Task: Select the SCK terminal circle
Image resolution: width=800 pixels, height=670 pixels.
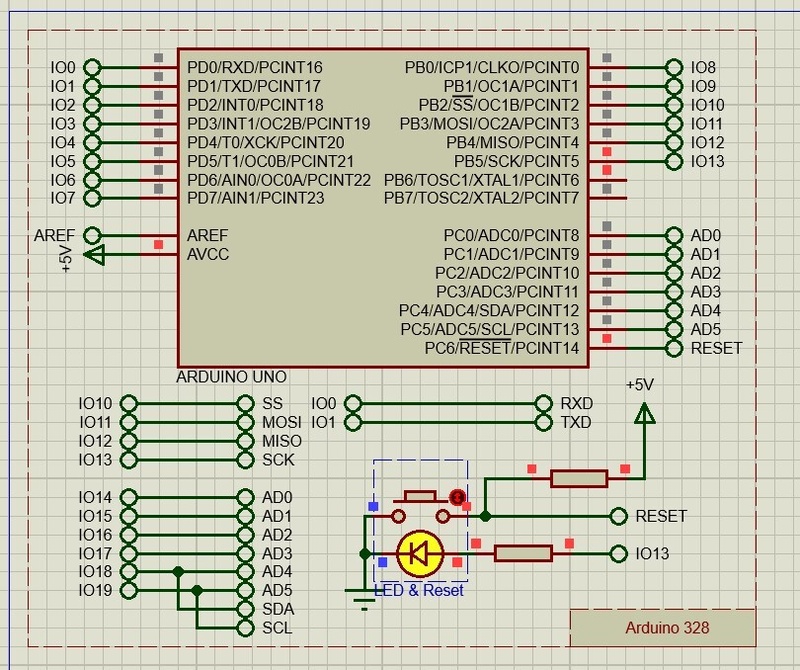Action: 245,460
